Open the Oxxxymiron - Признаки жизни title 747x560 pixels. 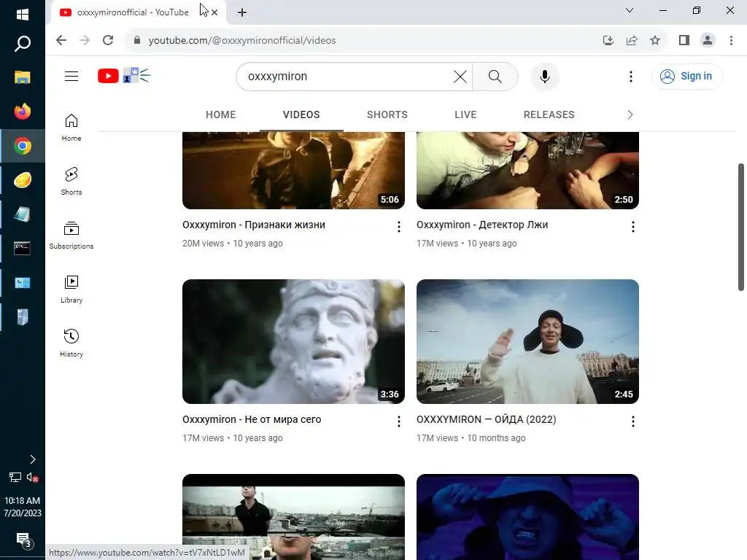pyautogui.click(x=253, y=225)
